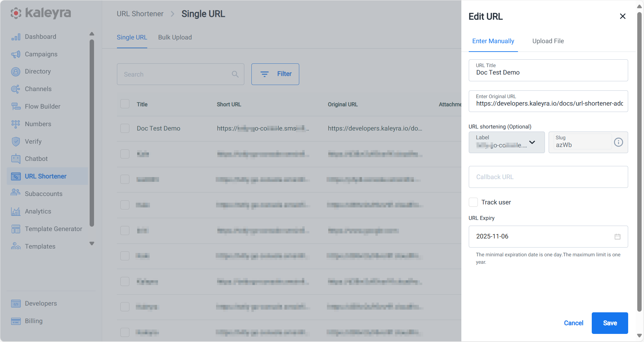Toggle the select-all header checkbox
The width and height of the screenshot is (644, 342).
[125, 104]
